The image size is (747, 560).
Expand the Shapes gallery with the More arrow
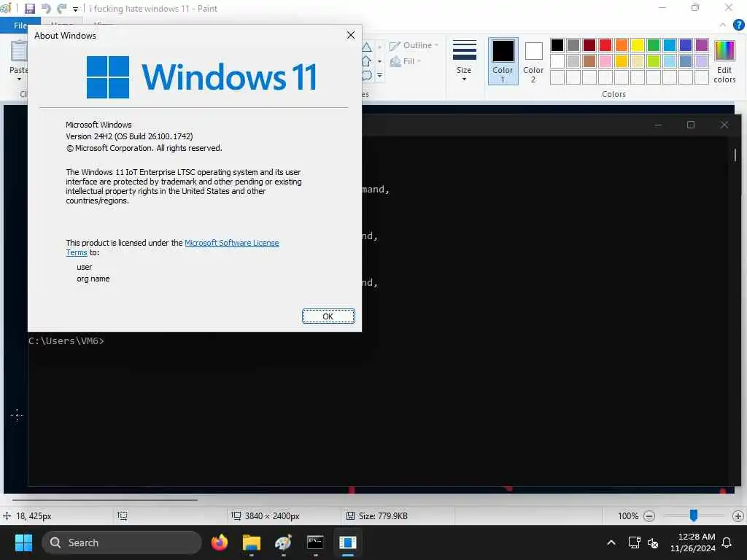pos(379,75)
